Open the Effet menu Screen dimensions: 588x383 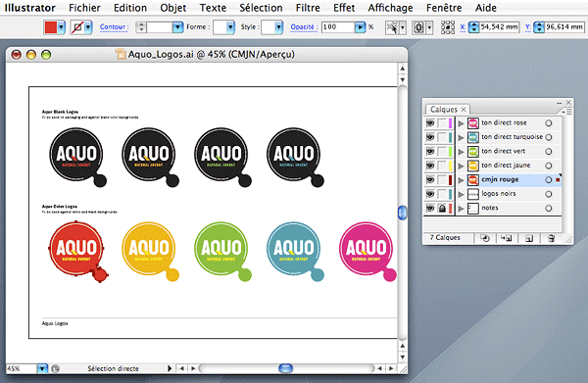(x=344, y=8)
